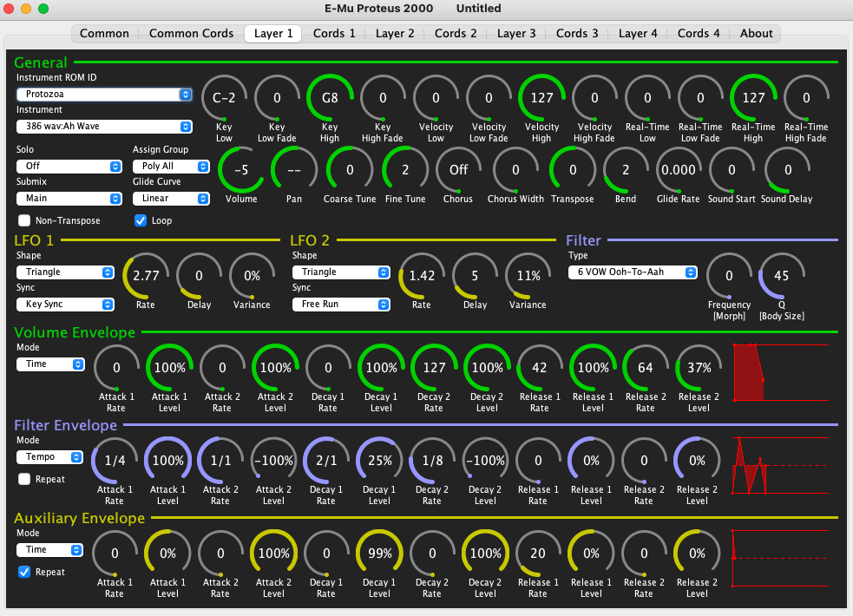Select the Filter Q [Body Size] dial
The image size is (853, 616).
pos(781,276)
